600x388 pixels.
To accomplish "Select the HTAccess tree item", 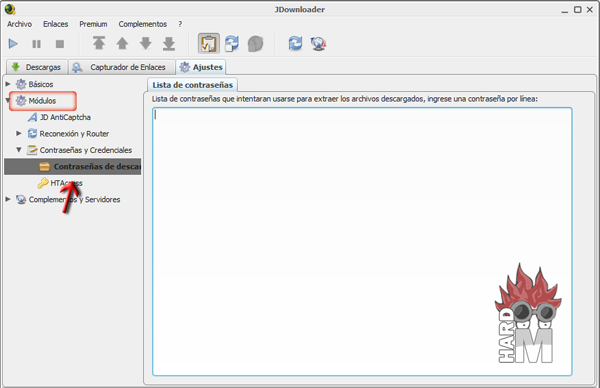I will 67,183.
